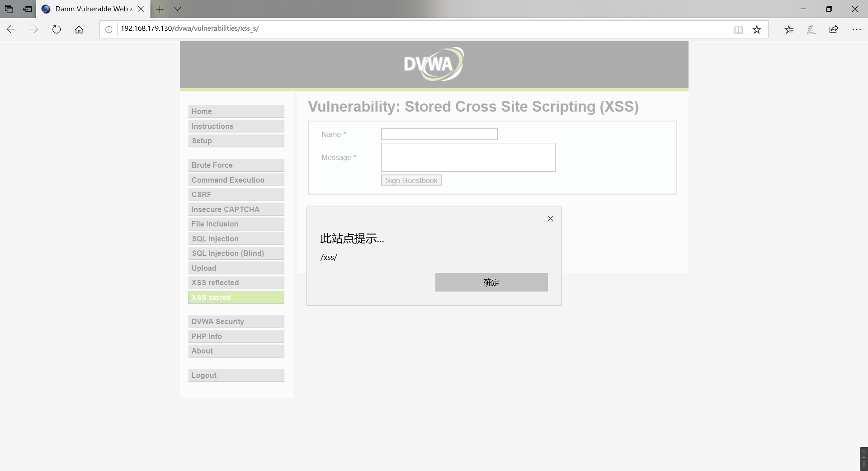Minimize the browser window
Screen dimensions: 868x471
[803, 9]
